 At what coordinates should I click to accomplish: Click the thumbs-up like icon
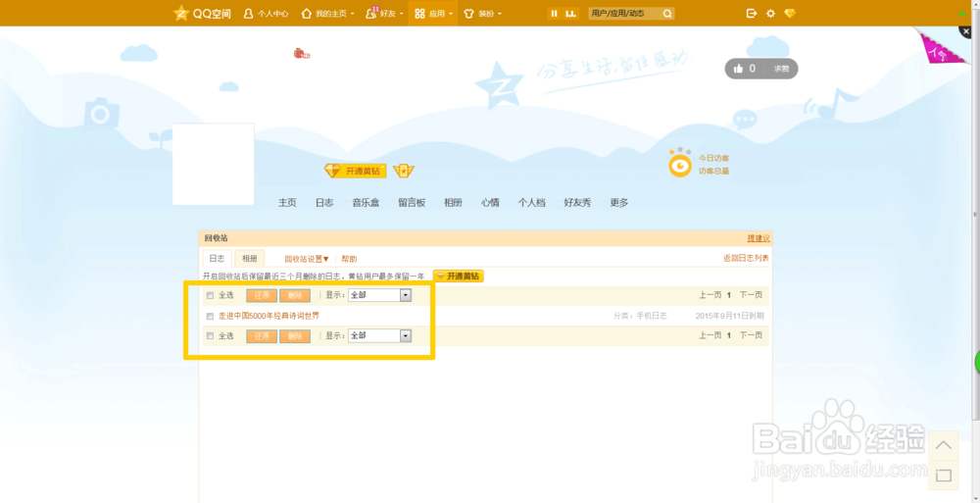pos(738,69)
